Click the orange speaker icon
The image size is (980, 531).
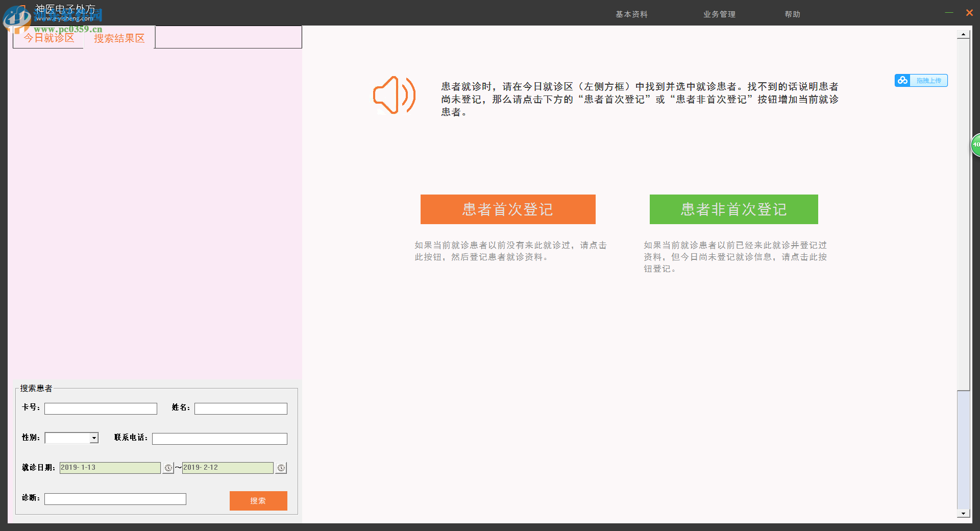tap(394, 95)
